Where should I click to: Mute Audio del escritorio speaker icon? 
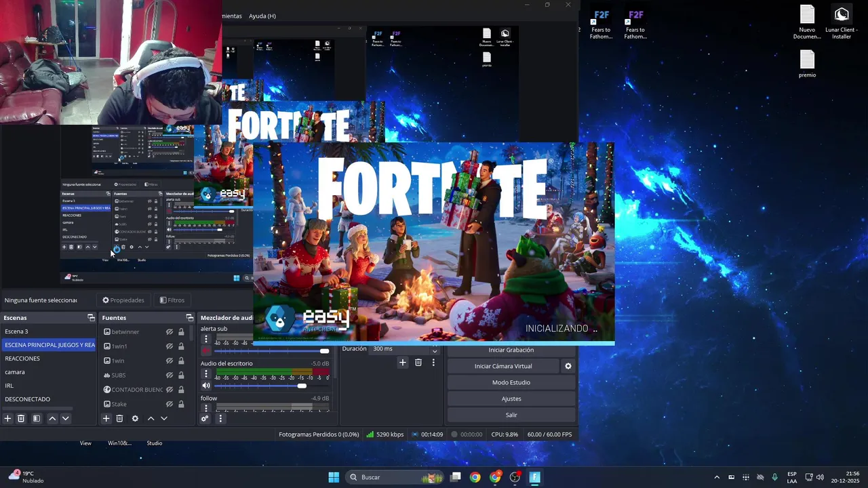coord(206,386)
